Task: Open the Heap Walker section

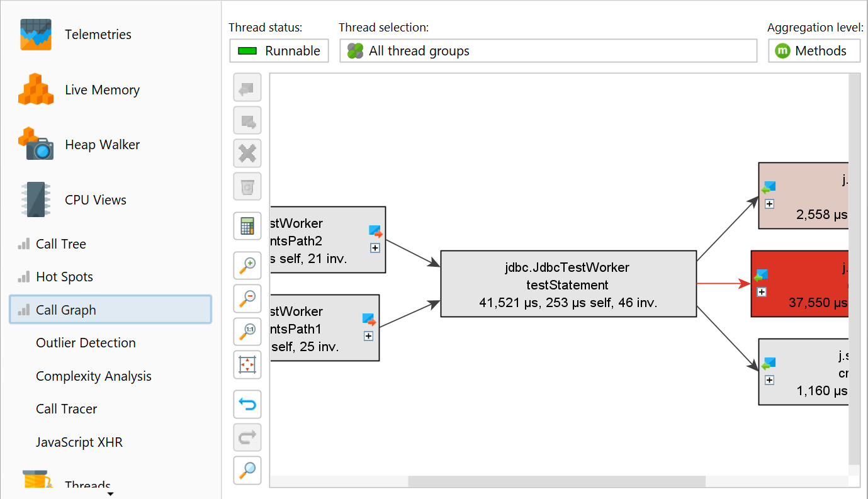Action: click(102, 145)
